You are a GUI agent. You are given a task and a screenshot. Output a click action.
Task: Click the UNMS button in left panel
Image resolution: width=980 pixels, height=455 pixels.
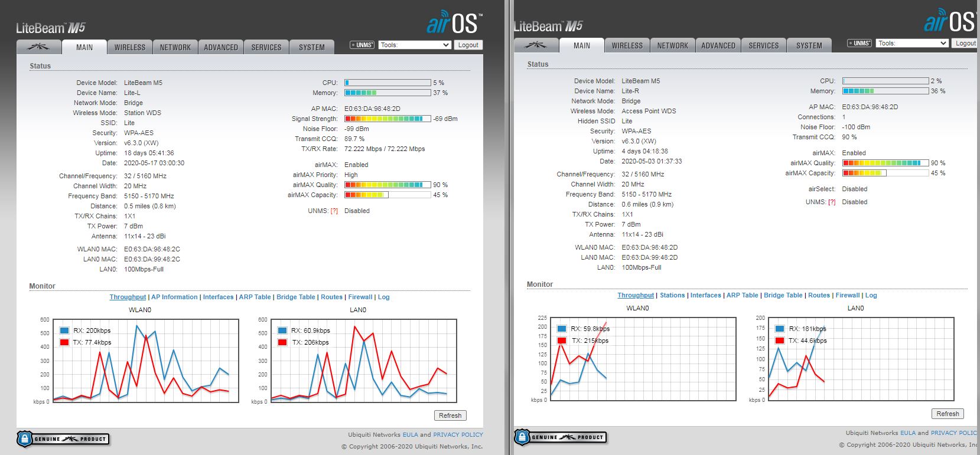coord(362,45)
